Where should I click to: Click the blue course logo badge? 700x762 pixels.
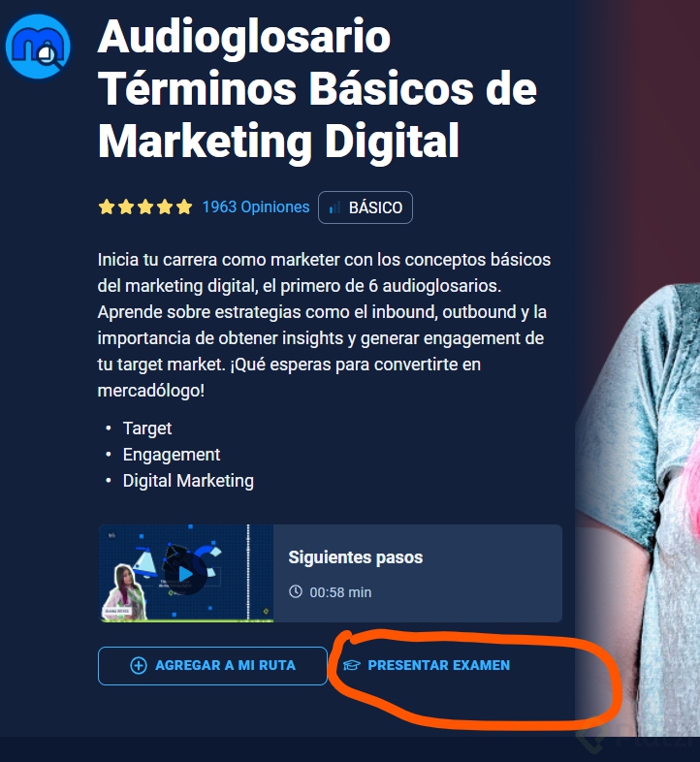tap(38, 47)
